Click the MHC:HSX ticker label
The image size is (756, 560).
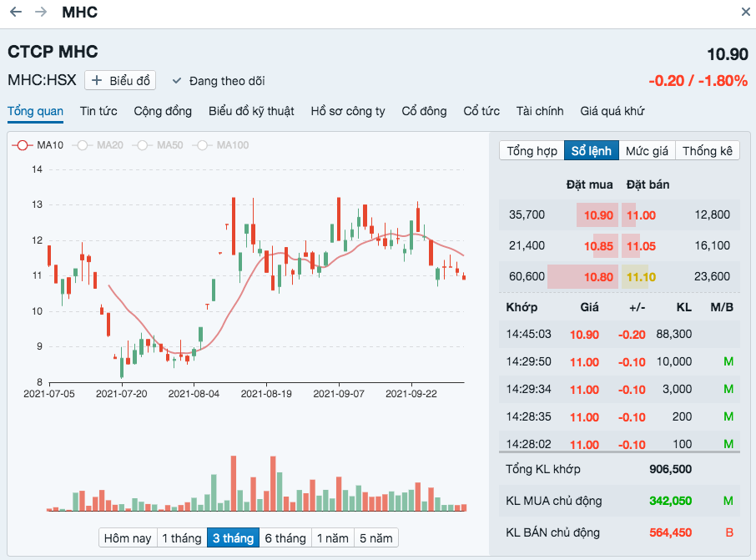(42, 80)
